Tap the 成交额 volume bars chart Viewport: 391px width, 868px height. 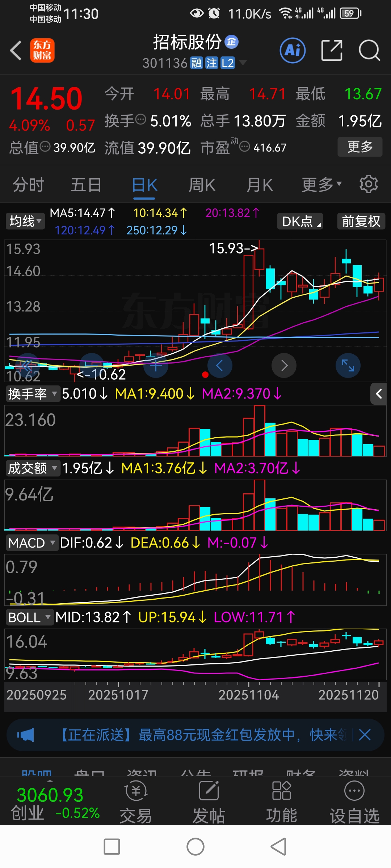tap(195, 505)
